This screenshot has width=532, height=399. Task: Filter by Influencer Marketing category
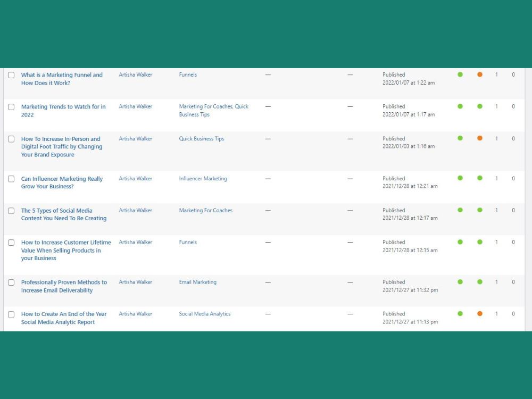(203, 178)
